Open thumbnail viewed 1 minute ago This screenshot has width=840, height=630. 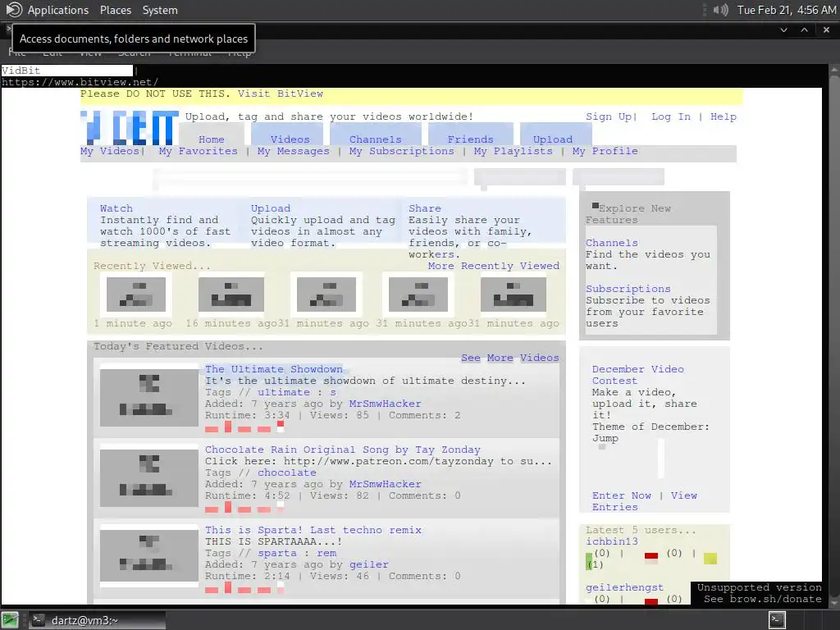(136, 294)
